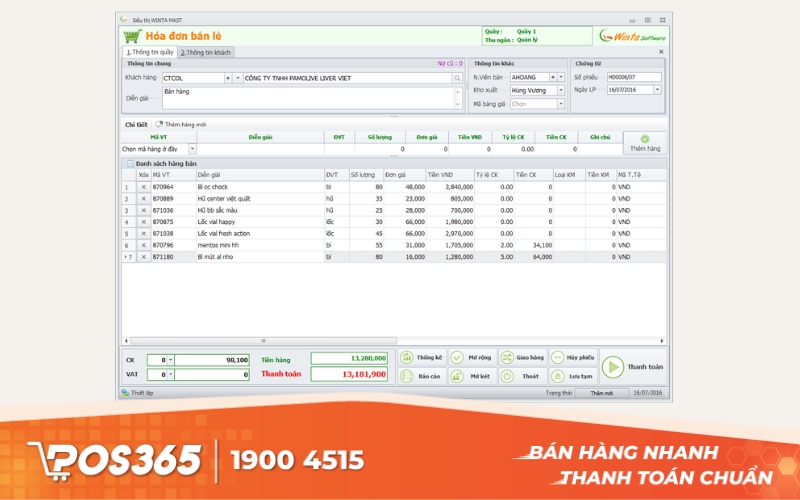Select the cell mentos mini hh
The height and width of the screenshot is (500, 800).
260,245
